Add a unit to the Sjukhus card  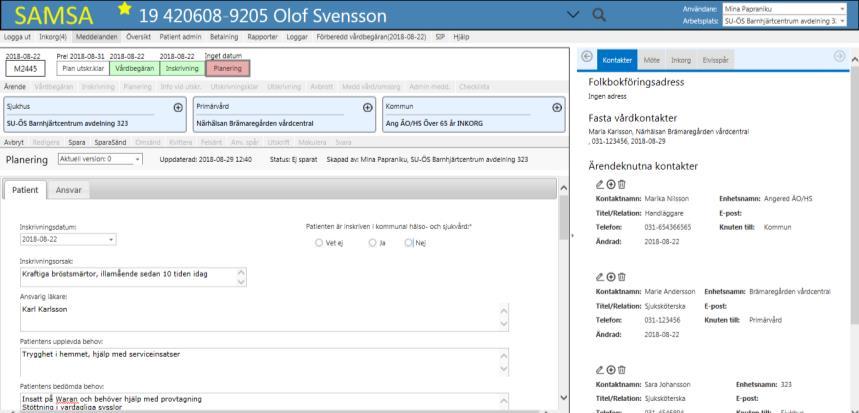[x=178, y=107]
